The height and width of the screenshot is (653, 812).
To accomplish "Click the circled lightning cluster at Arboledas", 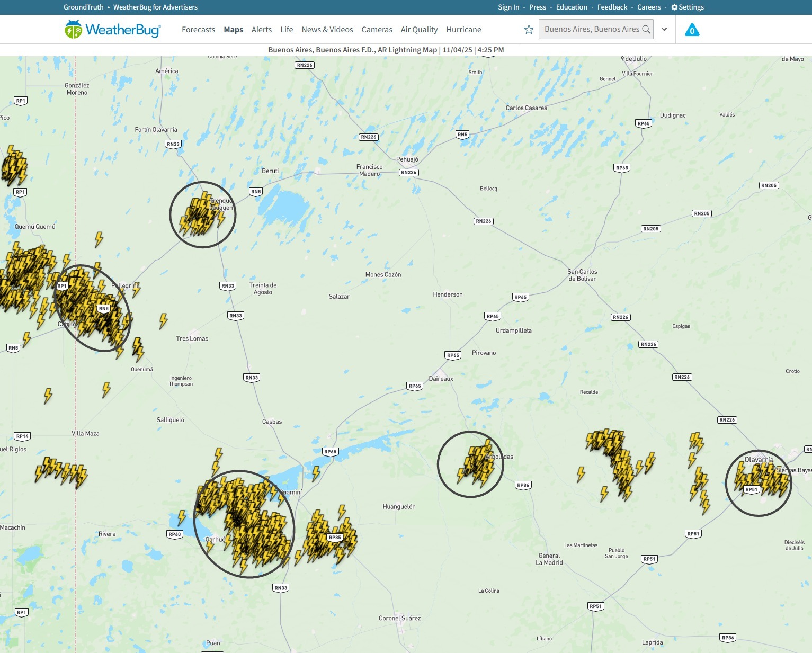I will tap(470, 464).
